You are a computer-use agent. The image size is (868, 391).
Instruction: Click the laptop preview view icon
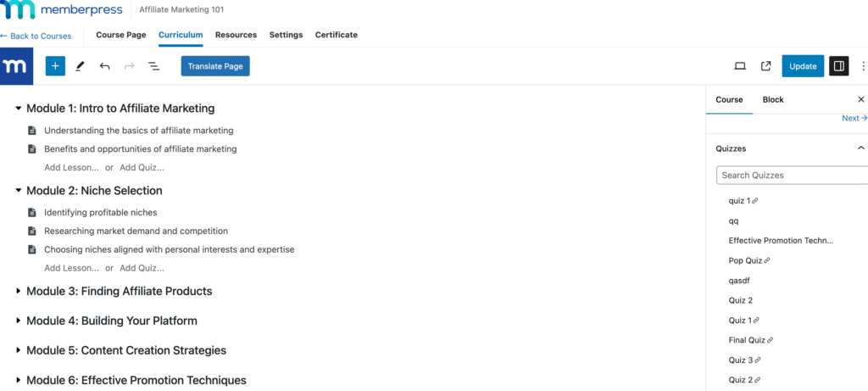[x=739, y=66]
